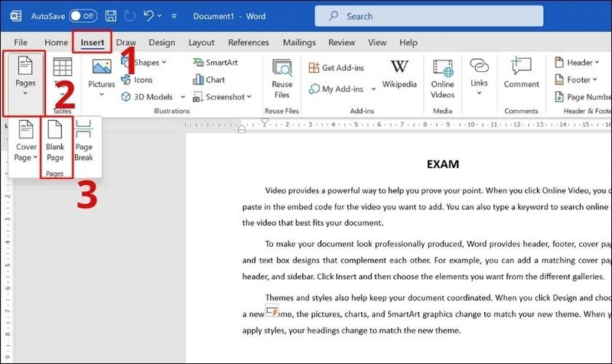The image size is (612, 364).
Task: Click the Redo icon
Action: pyautogui.click(x=129, y=16)
